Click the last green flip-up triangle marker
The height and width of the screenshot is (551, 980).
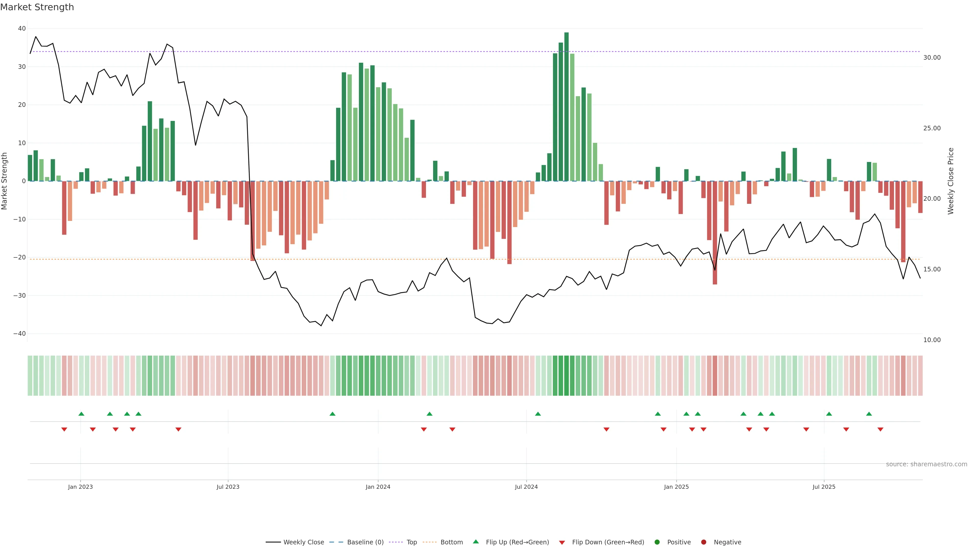coord(869,414)
